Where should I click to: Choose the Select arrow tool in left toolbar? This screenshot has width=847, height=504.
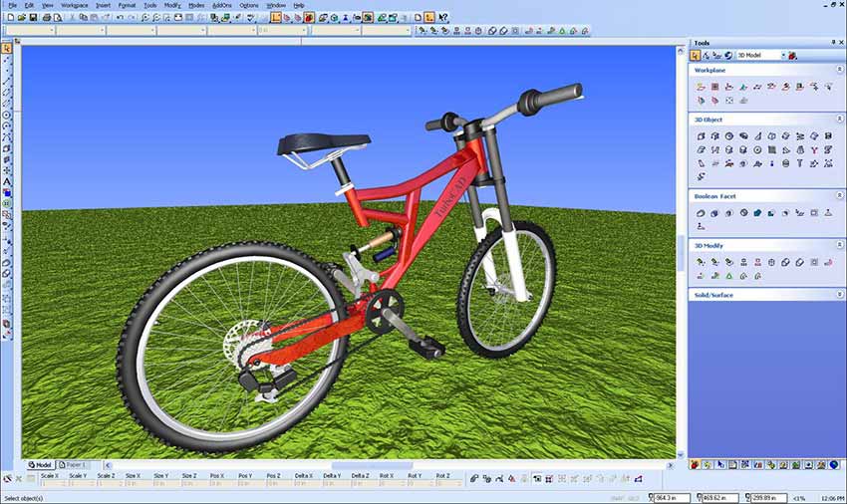tap(7, 47)
